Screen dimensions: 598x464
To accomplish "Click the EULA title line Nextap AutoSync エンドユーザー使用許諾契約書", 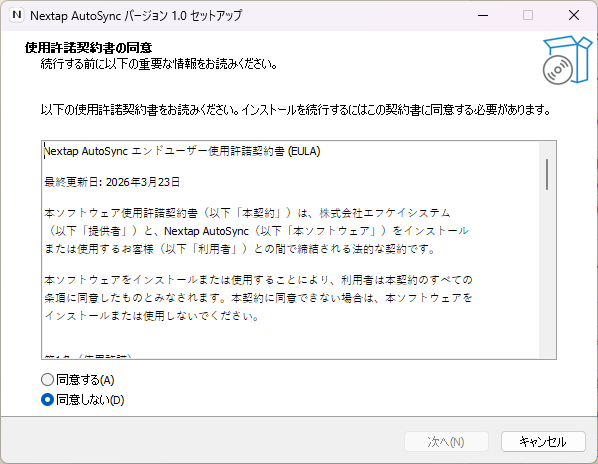I will tap(182, 151).
